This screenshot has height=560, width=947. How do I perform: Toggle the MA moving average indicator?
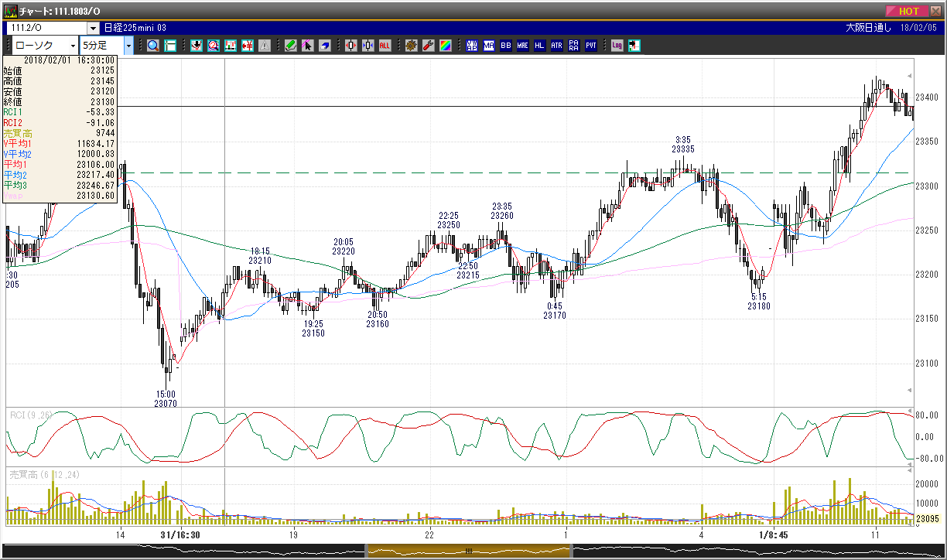[x=488, y=45]
